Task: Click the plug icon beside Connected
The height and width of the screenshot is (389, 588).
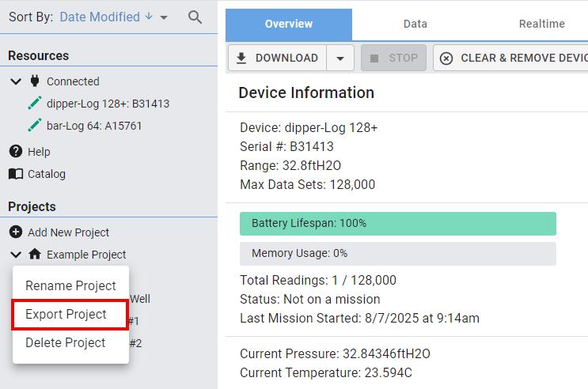Action: click(x=35, y=81)
